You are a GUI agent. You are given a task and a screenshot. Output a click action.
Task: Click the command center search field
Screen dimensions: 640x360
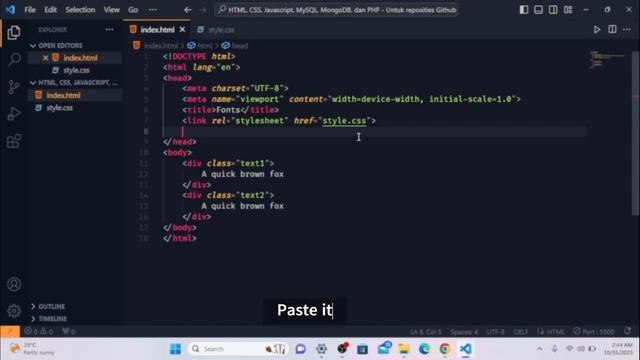[x=336, y=10]
